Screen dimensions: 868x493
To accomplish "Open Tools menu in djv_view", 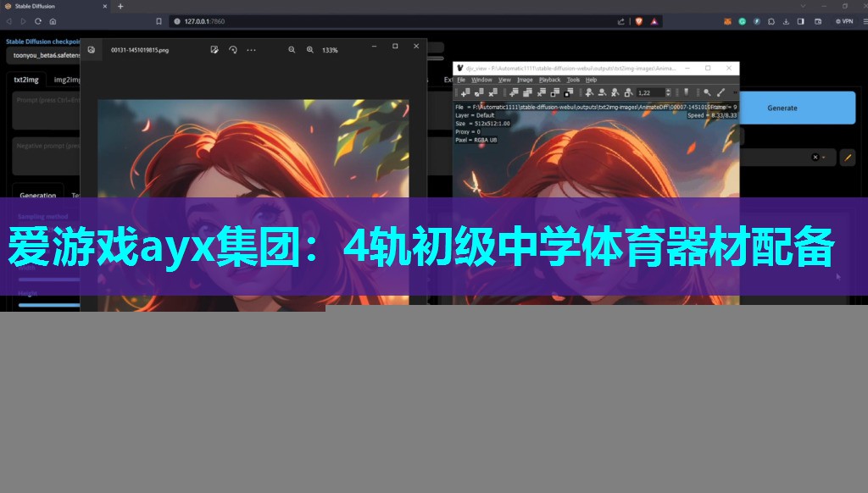I will (573, 80).
